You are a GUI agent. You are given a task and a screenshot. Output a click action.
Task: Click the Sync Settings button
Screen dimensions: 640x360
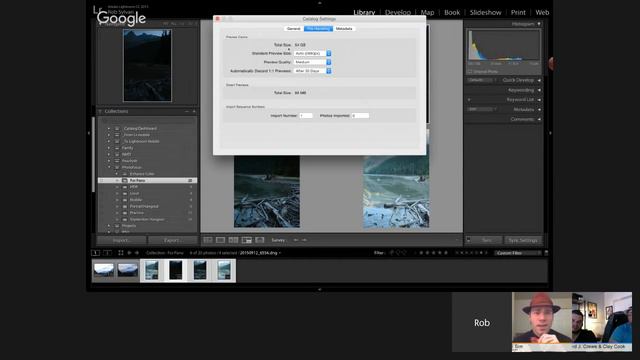point(523,240)
